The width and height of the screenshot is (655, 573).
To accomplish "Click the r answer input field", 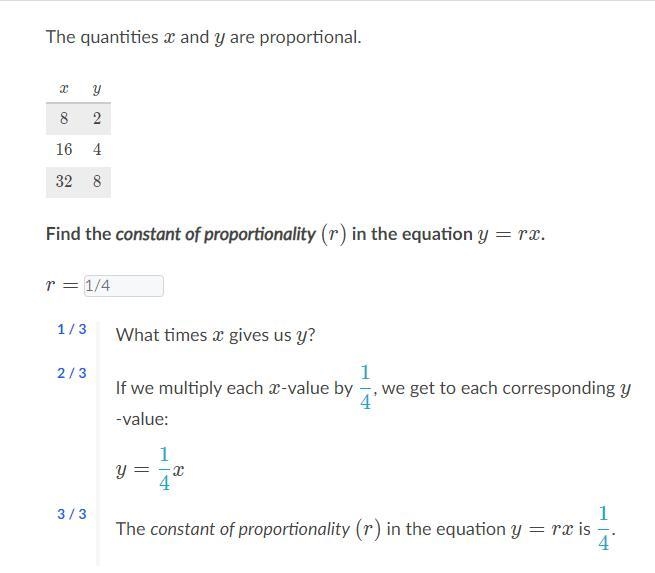I will (124, 286).
